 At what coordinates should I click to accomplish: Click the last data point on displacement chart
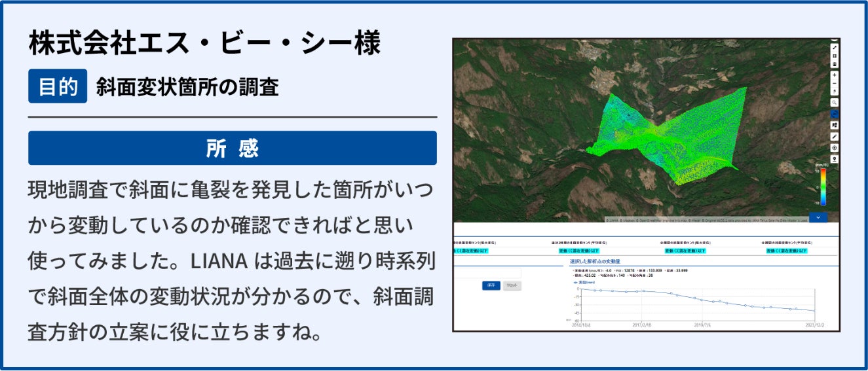pyautogui.click(x=815, y=311)
